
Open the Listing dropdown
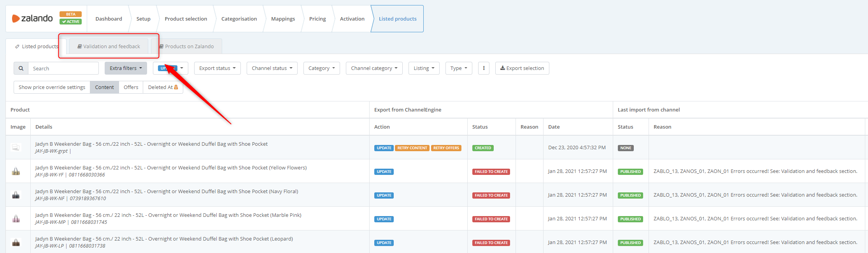424,68
